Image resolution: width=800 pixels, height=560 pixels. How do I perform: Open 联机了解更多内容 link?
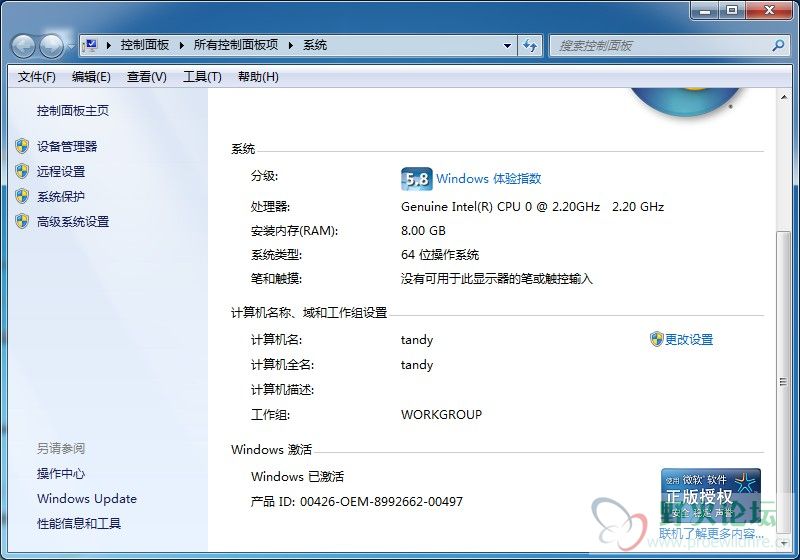pyautogui.click(x=711, y=534)
